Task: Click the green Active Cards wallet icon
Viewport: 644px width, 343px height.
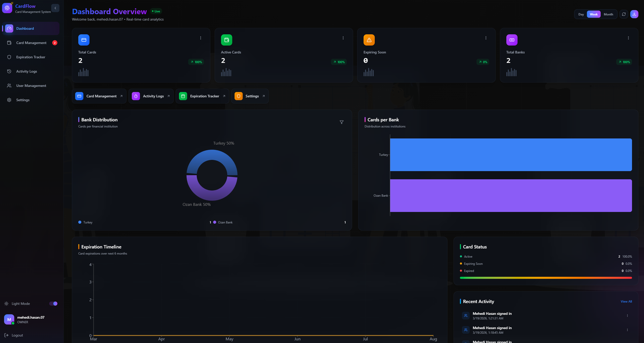Action: pyautogui.click(x=226, y=40)
